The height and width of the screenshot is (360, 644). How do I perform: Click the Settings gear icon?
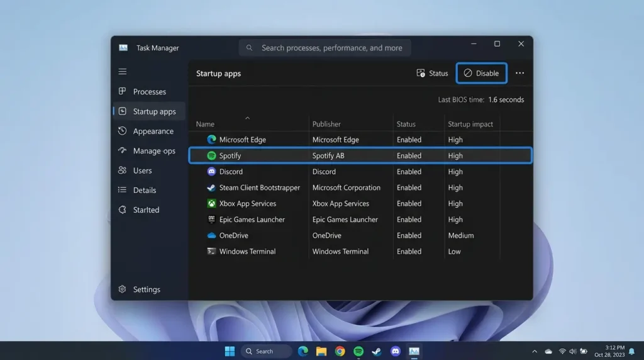coord(123,290)
